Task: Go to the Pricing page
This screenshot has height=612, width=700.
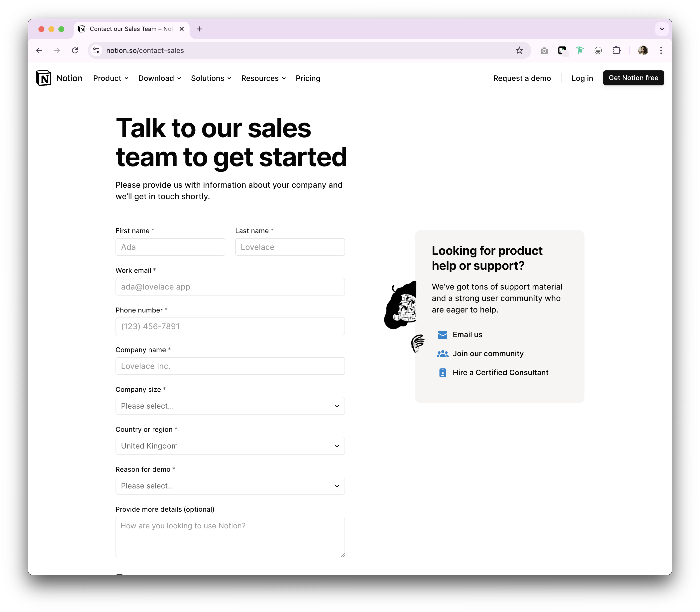Action: (x=308, y=78)
